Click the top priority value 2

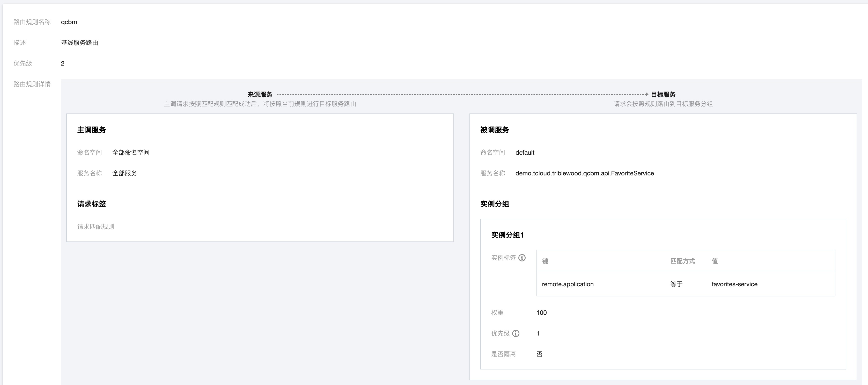coord(63,63)
